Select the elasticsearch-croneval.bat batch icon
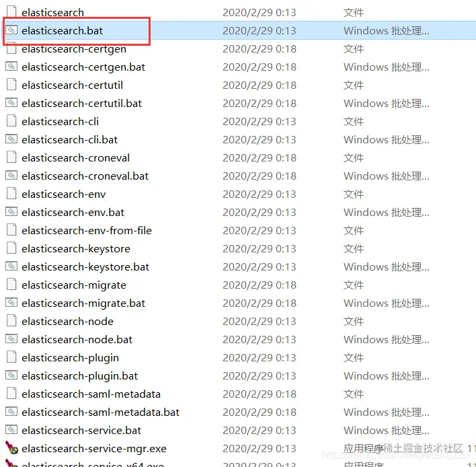This screenshot has width=476, height=467. pos(11,176)
